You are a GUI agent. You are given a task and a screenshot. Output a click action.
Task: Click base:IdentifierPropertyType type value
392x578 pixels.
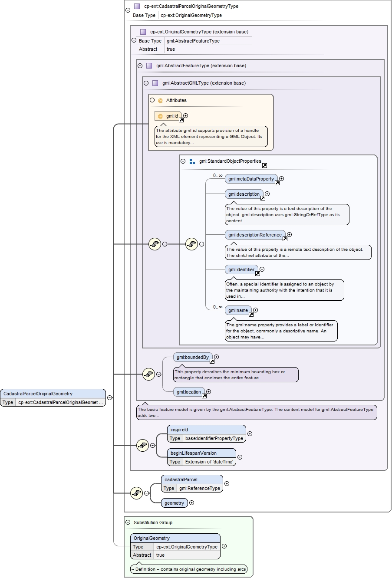[x=214, y=438]
